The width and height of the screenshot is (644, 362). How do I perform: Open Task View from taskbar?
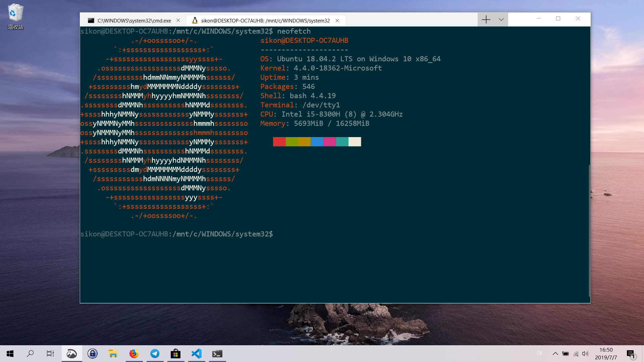50,354
